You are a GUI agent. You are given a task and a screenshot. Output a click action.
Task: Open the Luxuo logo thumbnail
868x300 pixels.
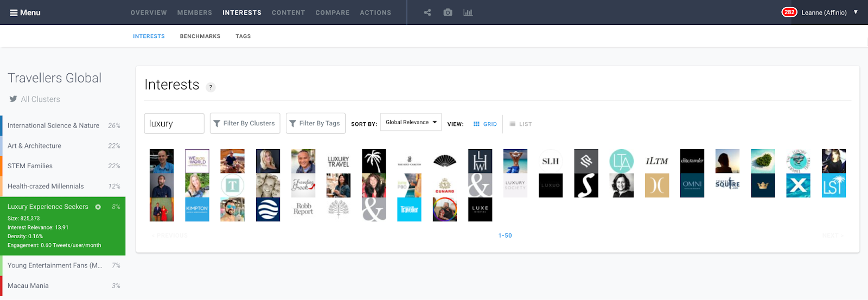pyautogui.click(x=551, y=186)
